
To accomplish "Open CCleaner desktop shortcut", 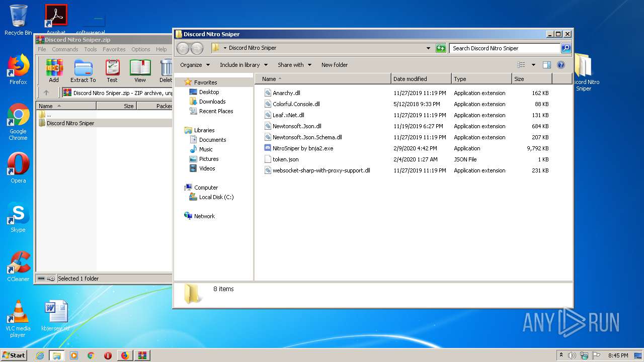I will click(18, 266).
